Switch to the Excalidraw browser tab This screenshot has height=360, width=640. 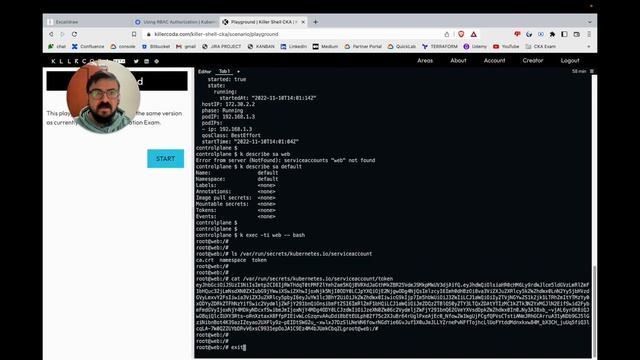(x=88, y=22)
